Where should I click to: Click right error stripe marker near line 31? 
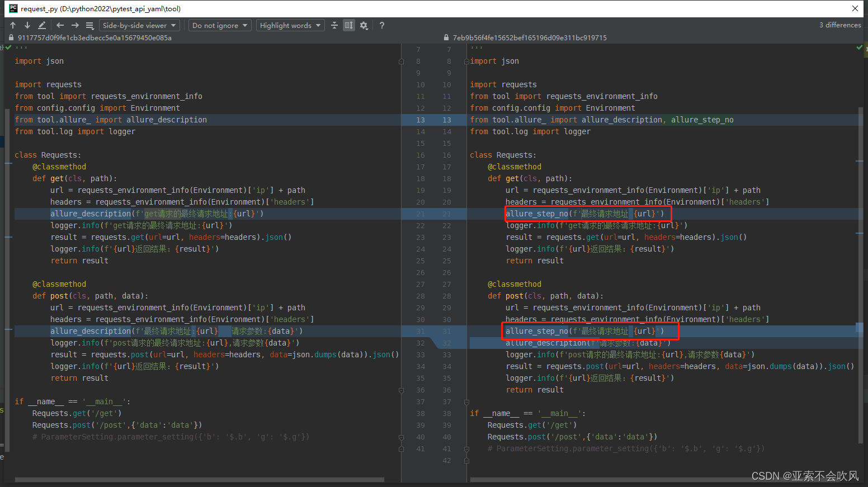click(x=859, y=328)
